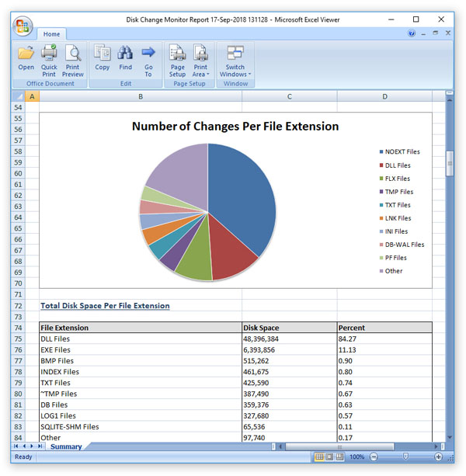Select row 54 header

18,107
